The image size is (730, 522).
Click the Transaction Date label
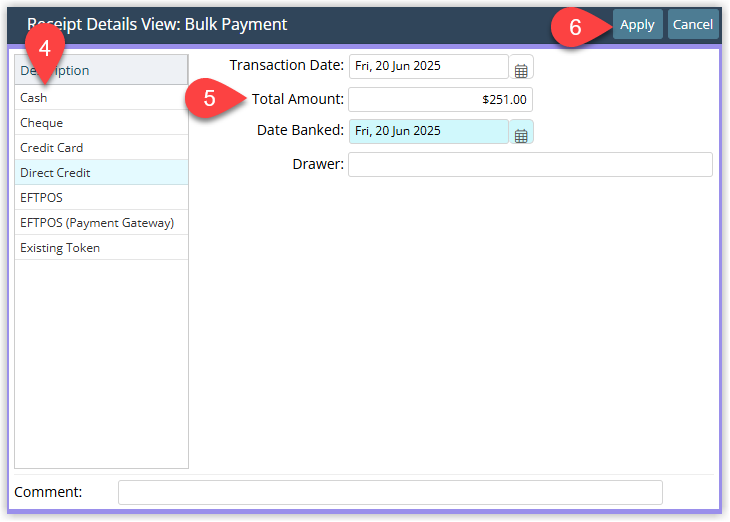pos(286,65)
